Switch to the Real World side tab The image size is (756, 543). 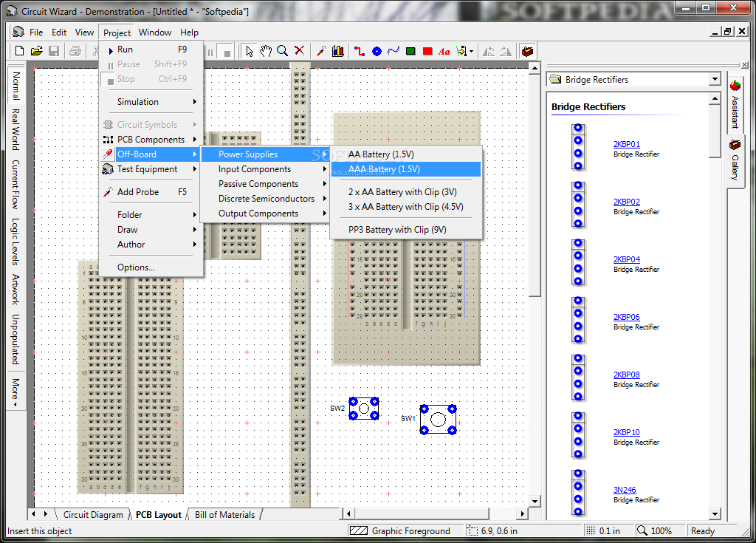[16, 129]
